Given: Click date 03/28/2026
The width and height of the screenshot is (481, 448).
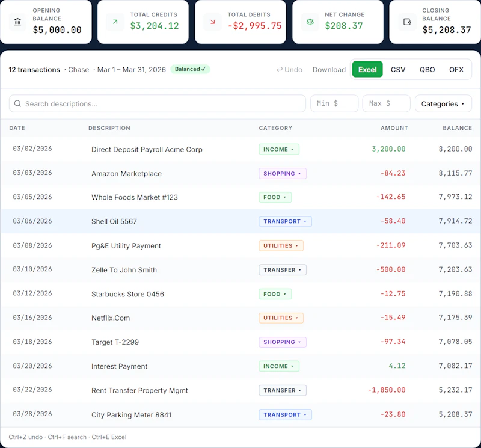Looking at the screenshot, I should click(x=32, y=414).
